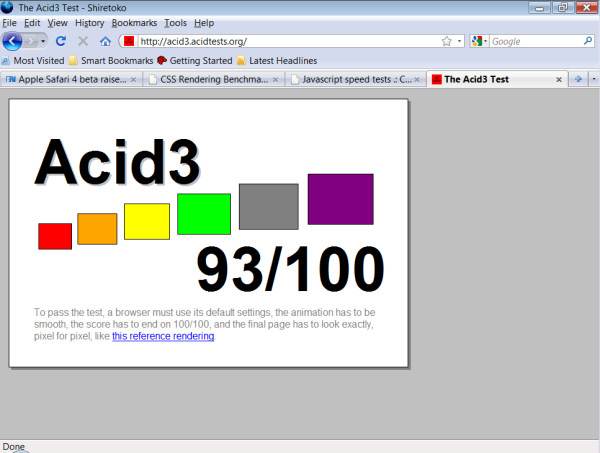Open the list all tabs dropdown
Viewport: 600px width, 453px height.
click(594, 79)
